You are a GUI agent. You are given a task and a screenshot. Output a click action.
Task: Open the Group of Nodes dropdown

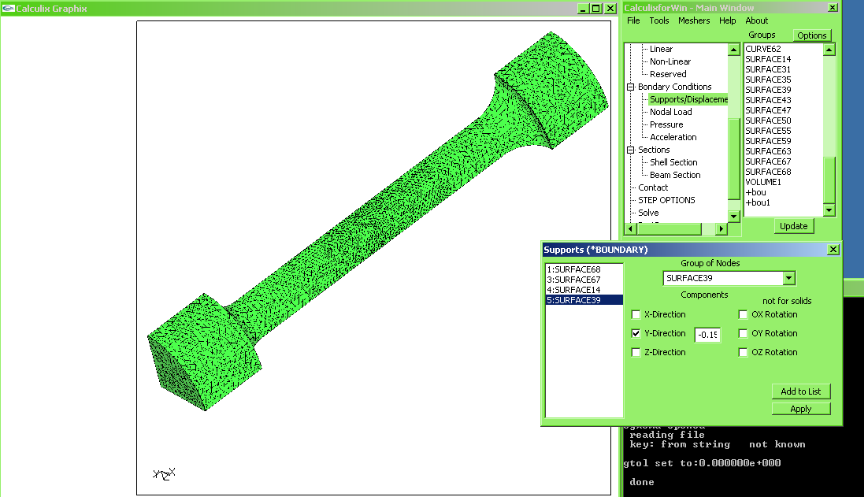coord(788,278)
